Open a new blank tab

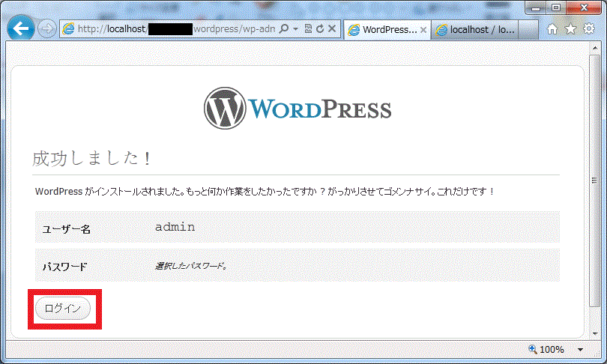tap(528, 30)
